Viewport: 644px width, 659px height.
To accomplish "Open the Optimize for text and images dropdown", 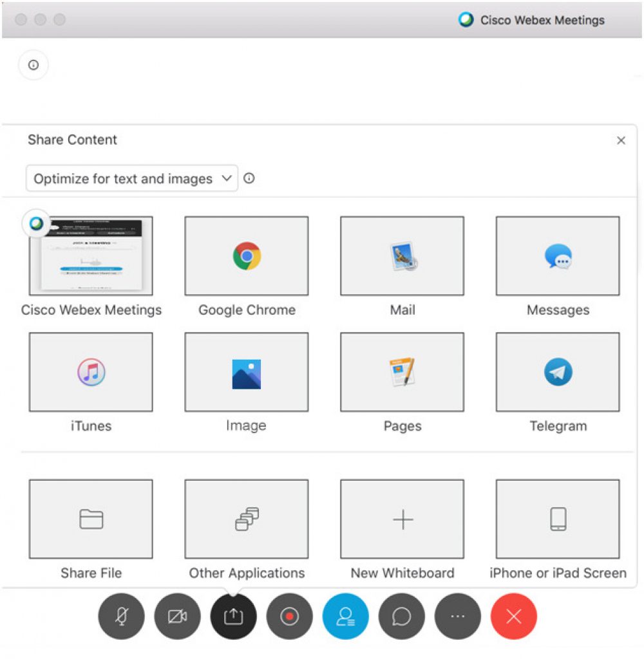I will [132, 178].
